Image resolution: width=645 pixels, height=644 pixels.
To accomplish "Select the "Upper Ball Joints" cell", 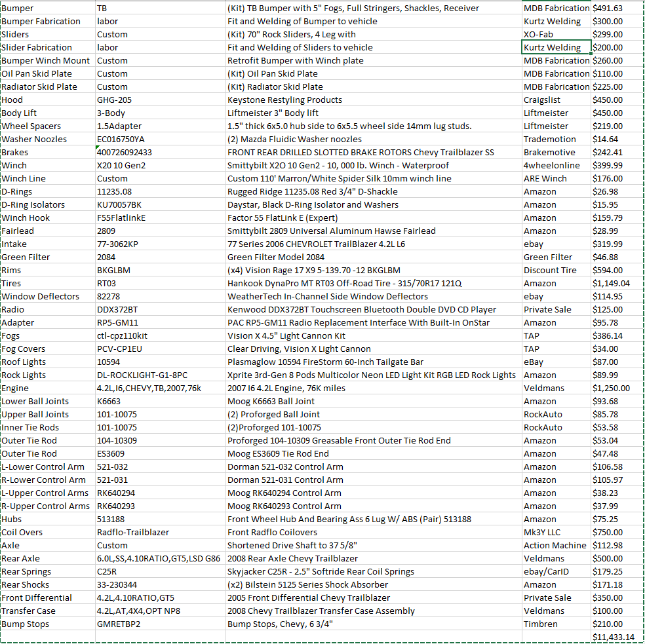I will tap(48, 415).
